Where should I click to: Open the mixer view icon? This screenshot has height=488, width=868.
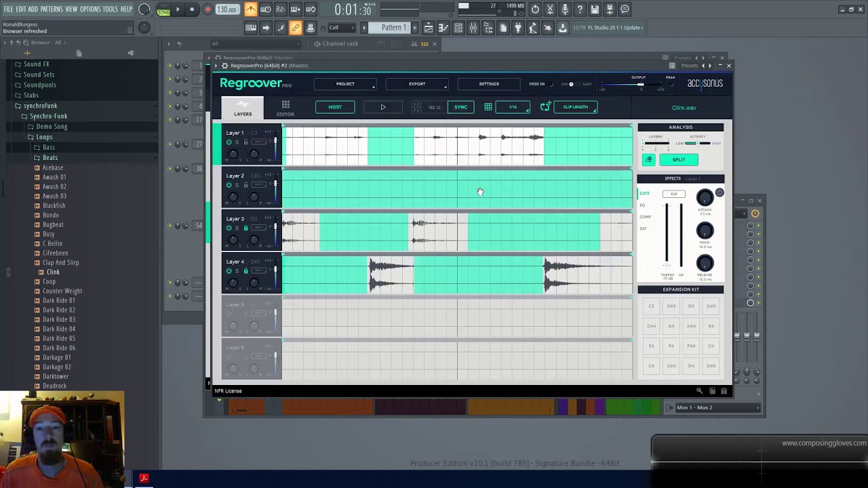473,28
